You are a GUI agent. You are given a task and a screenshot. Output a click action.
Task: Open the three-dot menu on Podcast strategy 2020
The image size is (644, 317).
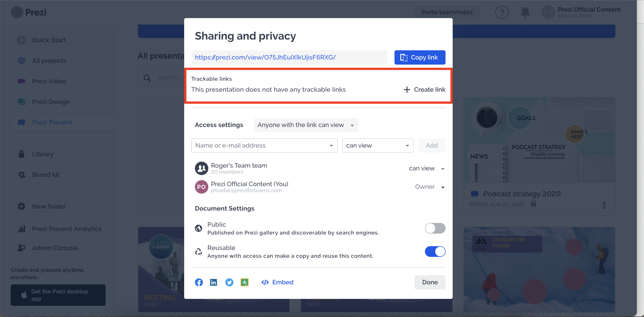604,205
